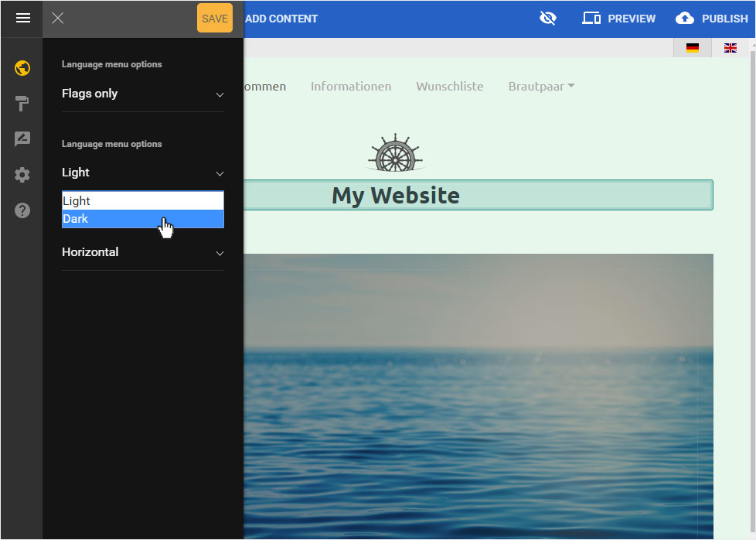This screenshot has width=756, height=540.
Task: Choose the Light option in list
Action: 143,200
